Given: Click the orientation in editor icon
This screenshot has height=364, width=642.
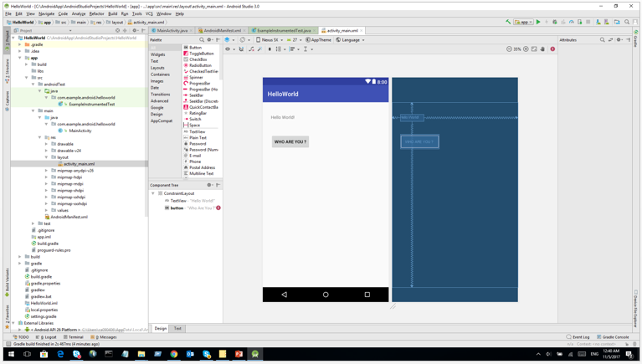Looking at the screenshot, I should [x=243, y=39].
